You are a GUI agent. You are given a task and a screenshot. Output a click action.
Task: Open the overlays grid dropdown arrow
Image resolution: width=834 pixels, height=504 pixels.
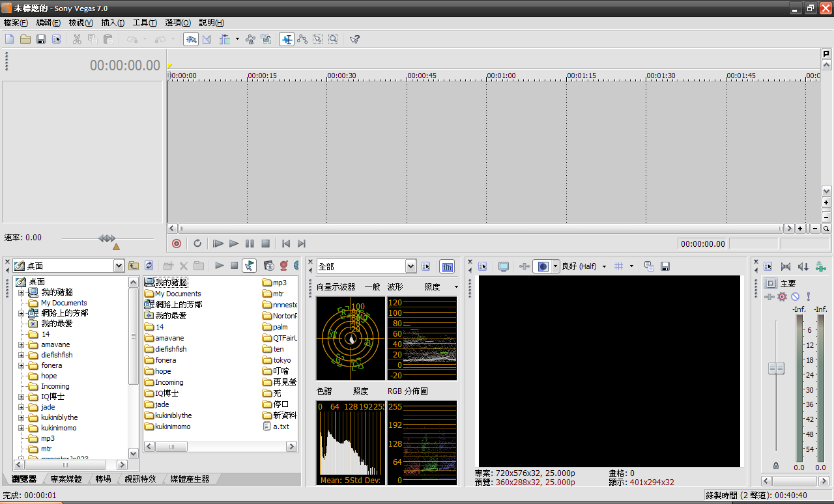click(x=632, y=266)
